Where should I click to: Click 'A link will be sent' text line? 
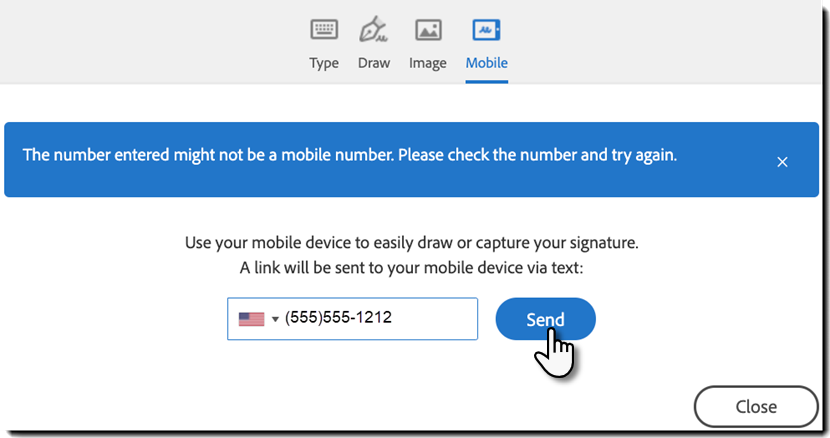(411, 266)
